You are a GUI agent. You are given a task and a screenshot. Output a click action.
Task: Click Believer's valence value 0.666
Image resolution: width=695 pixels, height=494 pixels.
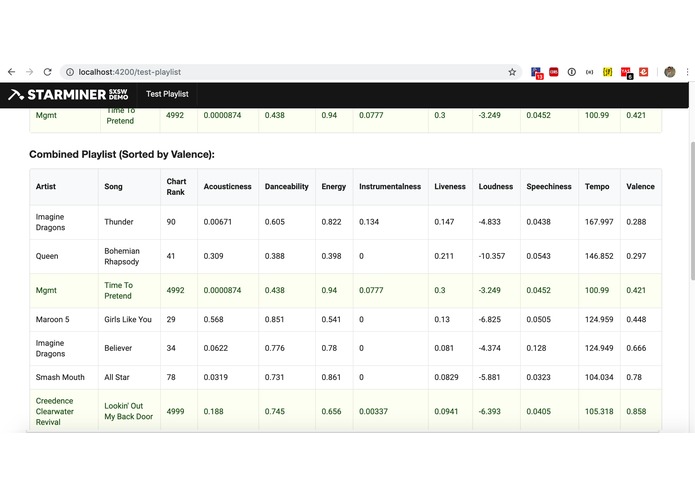click(x=636, y=348)
